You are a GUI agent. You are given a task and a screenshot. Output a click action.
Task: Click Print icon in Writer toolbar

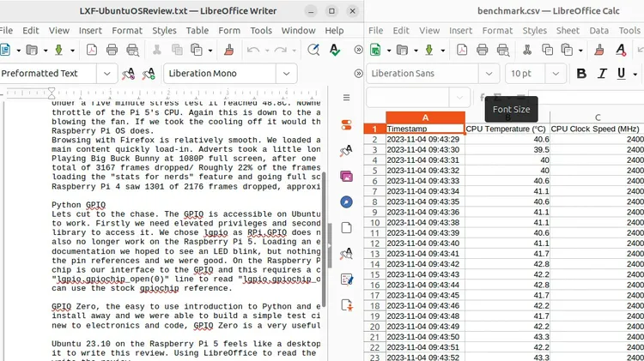coord(112,50)
